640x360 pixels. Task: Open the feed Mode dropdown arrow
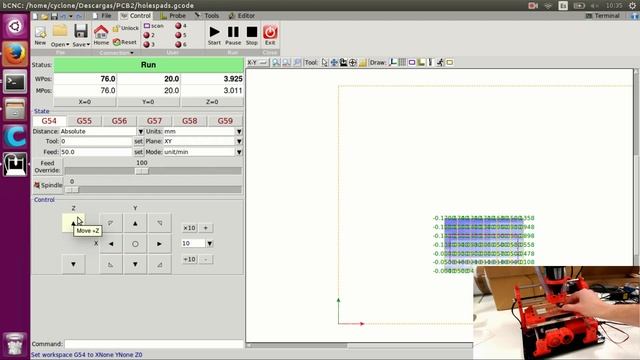click(x=239, y=152)
